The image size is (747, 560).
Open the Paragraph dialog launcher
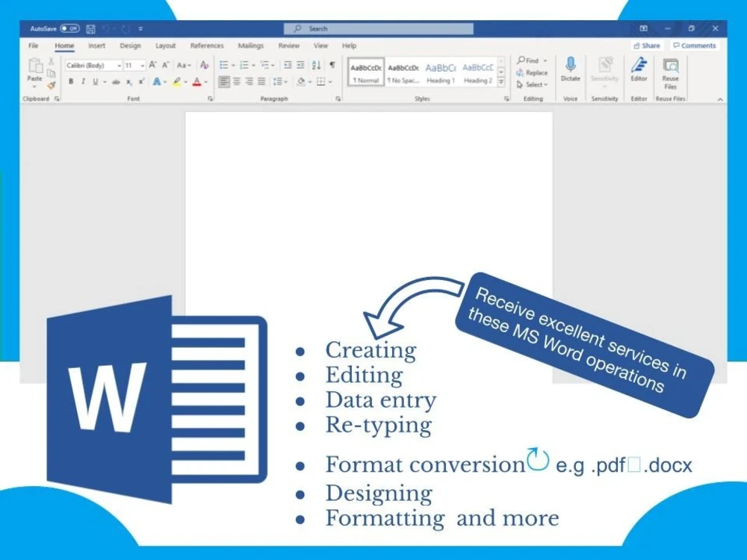pos(338,99)
